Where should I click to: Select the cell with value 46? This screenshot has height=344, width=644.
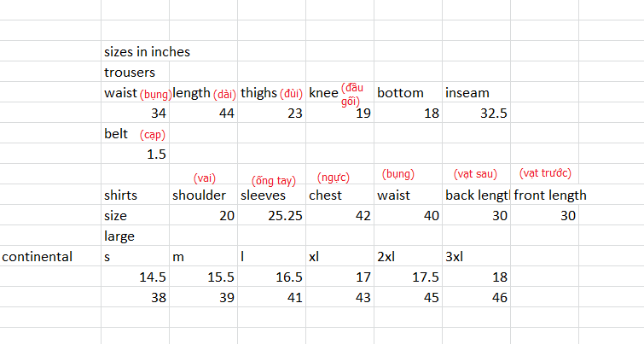click(497, 298)
